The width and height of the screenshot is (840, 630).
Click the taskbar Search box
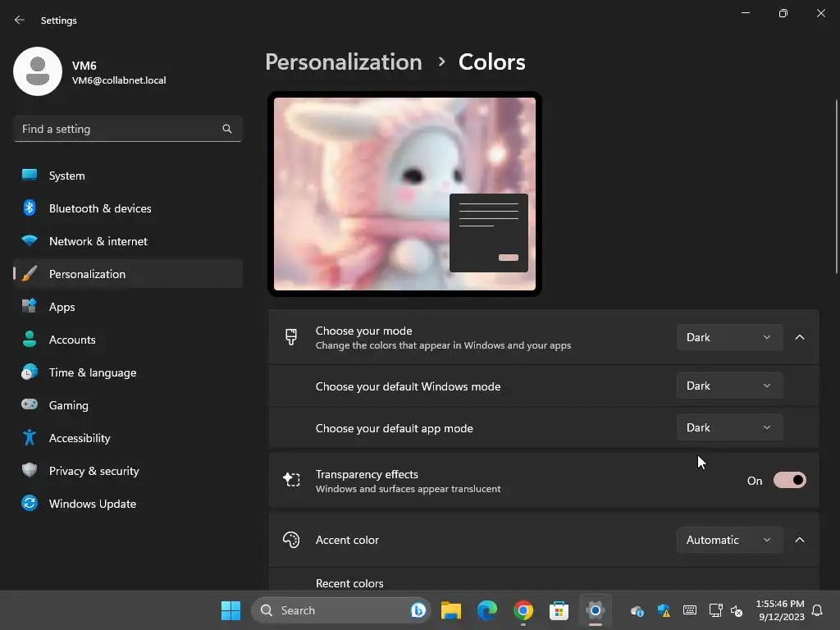coord(340,610)
